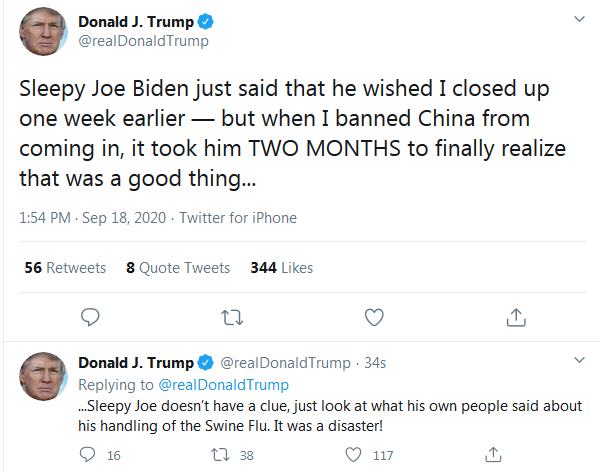Reply to the main Sleepy Joe tweet
Image resolution: width=600 pixels, height=472 pixels.
[x=90, y=317]
